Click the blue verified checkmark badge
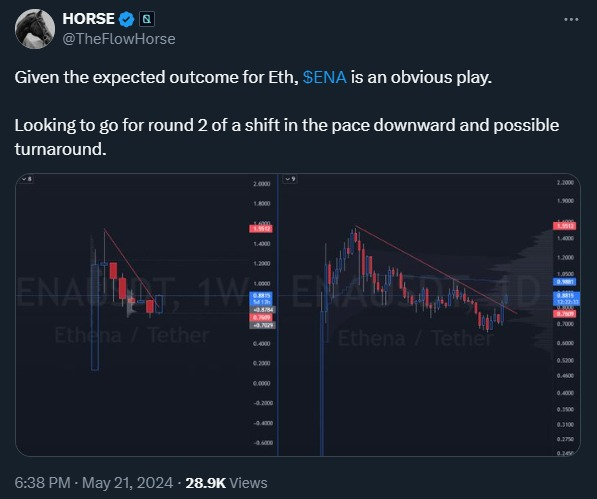 click(126, 19)
